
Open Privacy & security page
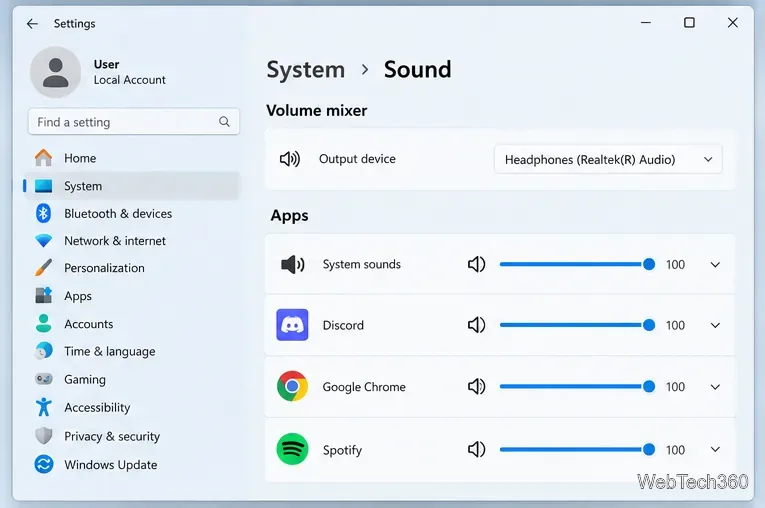(x=132, y=436)
